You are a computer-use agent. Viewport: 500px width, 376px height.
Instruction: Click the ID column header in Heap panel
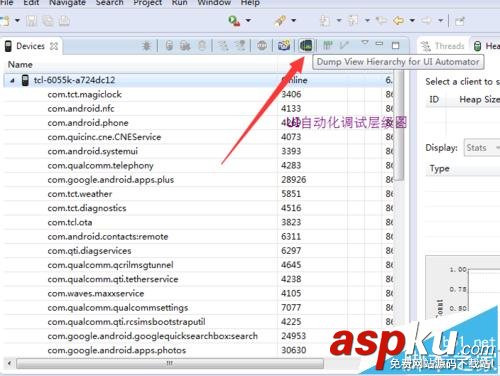pos(434,99)
